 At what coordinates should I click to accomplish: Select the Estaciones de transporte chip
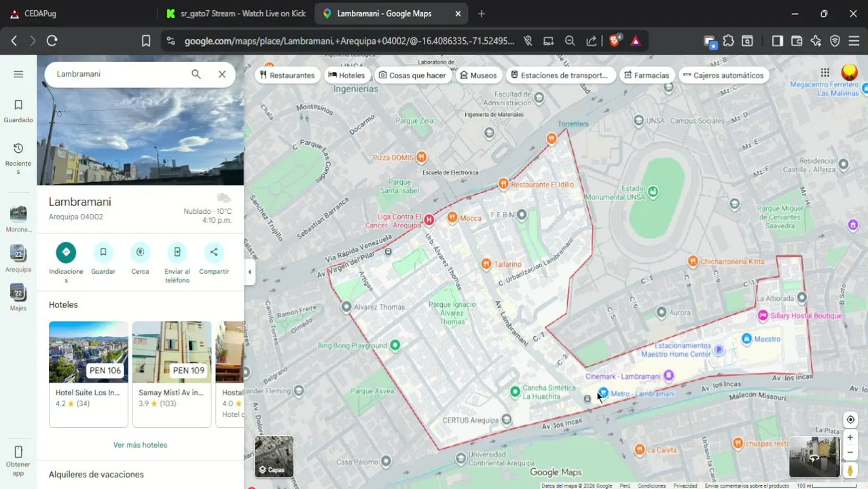pos(561,75)
